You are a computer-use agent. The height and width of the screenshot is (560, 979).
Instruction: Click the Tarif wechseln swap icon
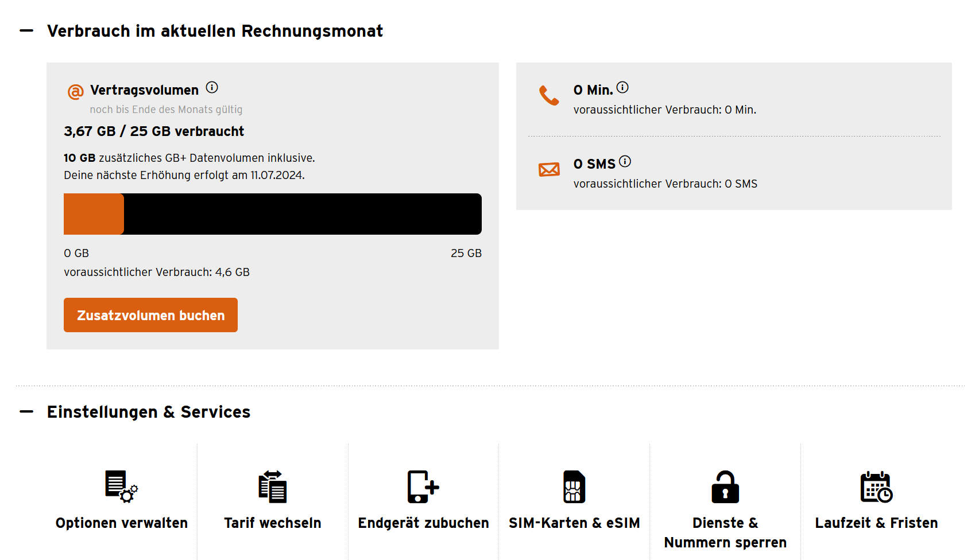(272, 487)
